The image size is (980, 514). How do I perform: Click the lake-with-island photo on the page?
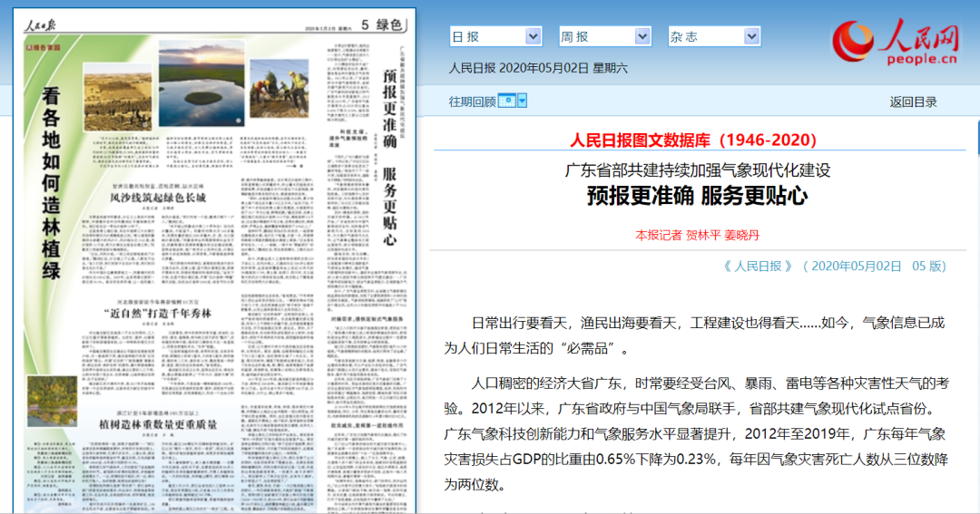pos(201,83)
